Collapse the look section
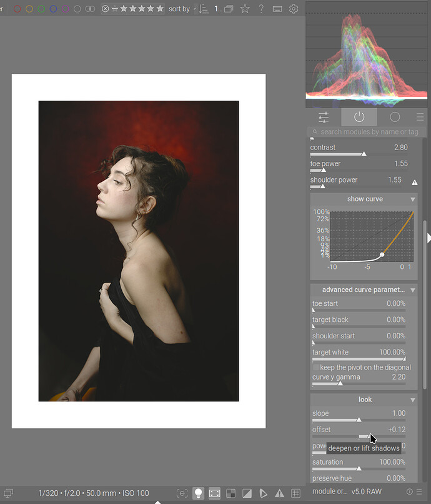 tap(413, 400)
